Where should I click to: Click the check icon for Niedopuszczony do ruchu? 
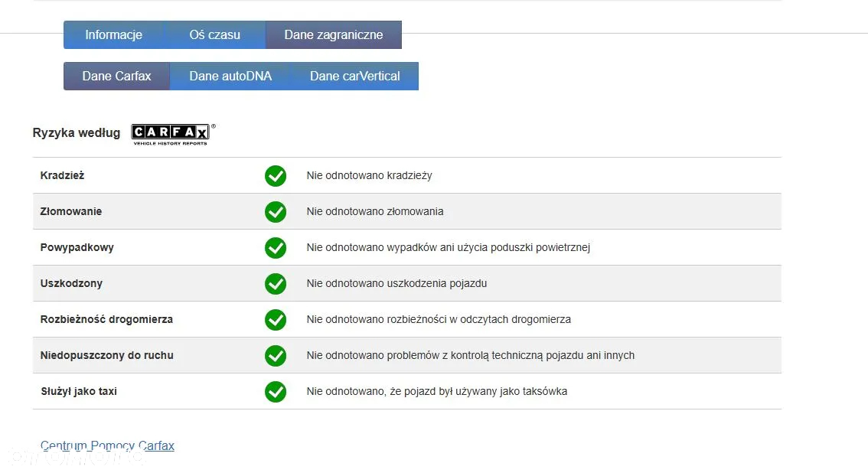point(275,356)
